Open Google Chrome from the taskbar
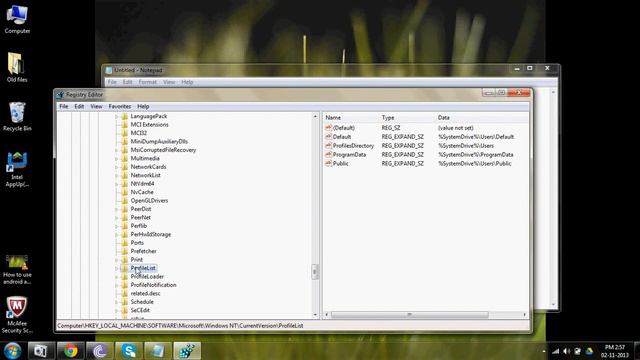Image resolution: width=640 pixels, height=360 pixels. click(71, 351)
